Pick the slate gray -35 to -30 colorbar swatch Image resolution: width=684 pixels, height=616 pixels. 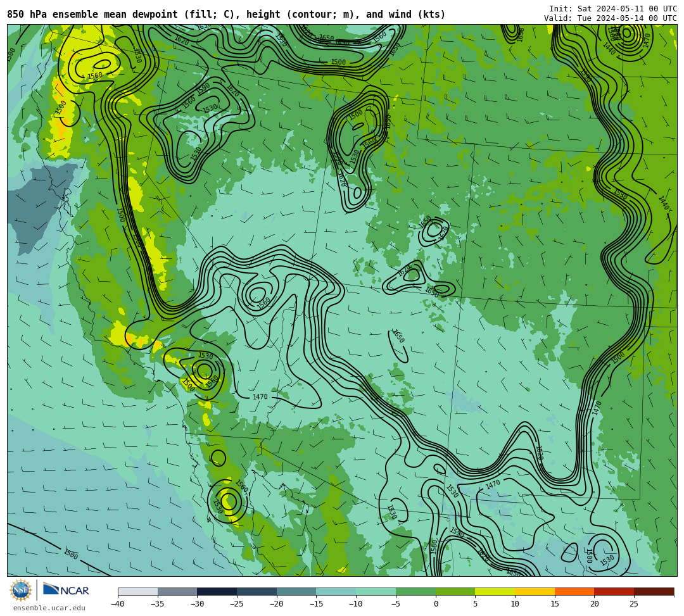[177, 591]
